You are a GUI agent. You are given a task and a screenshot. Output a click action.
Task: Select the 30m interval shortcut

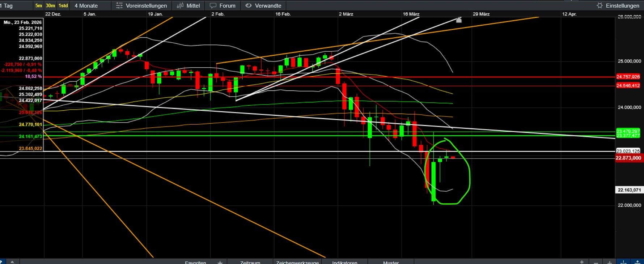pos(50,5)
